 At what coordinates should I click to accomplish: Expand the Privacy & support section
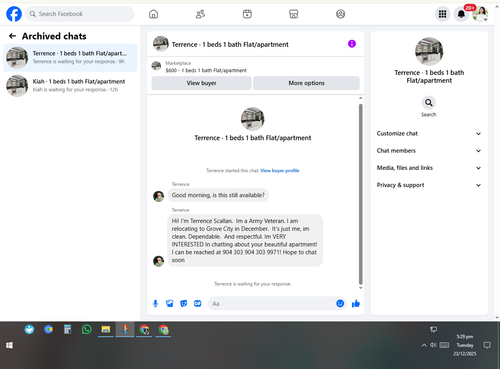click(429, 185)
